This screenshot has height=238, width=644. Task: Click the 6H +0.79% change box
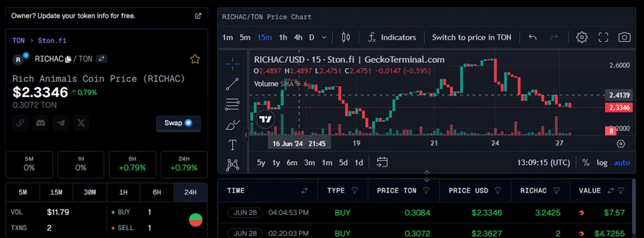(132, 165)
